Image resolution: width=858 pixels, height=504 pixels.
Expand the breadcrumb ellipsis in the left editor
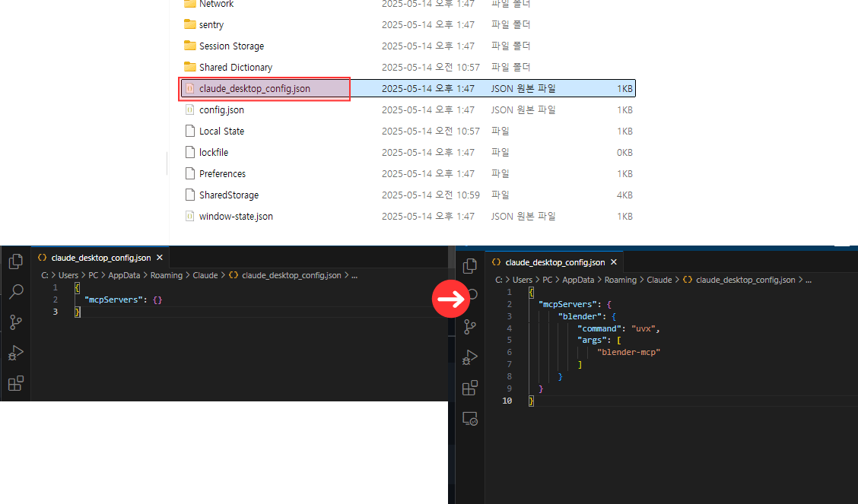(354, 275)
